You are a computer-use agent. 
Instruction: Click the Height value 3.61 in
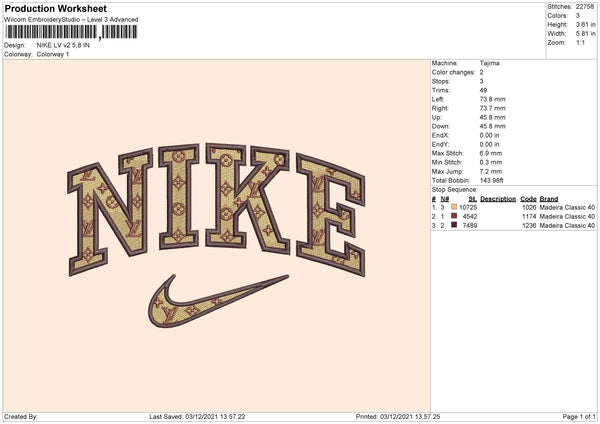tap(585, 24)
